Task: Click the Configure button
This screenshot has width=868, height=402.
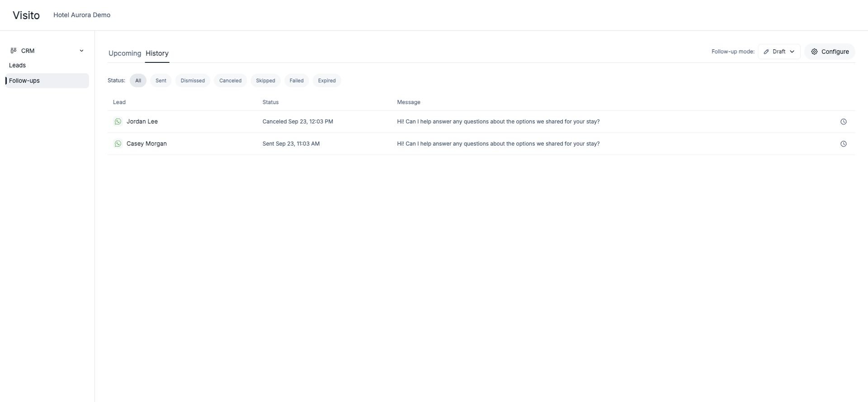Action: coord(830,52)
